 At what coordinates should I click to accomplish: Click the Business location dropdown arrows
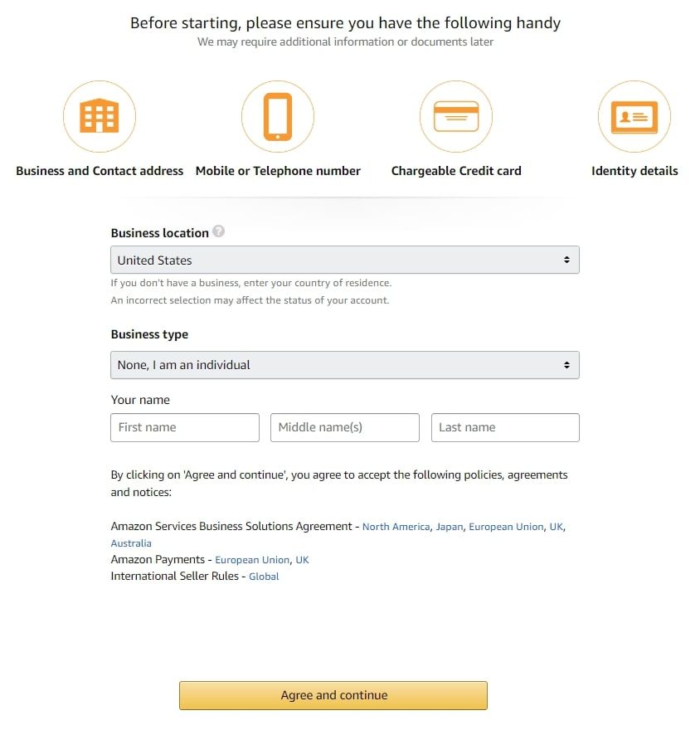point(568,259)
